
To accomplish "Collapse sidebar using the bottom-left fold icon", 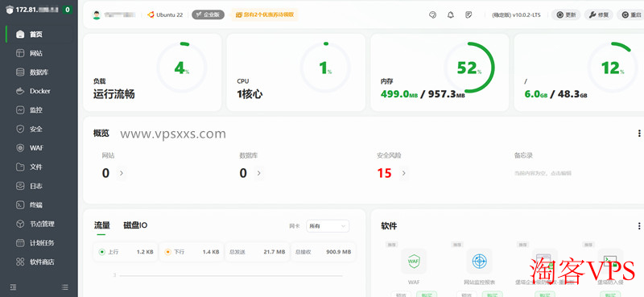I will click(13, 287).
